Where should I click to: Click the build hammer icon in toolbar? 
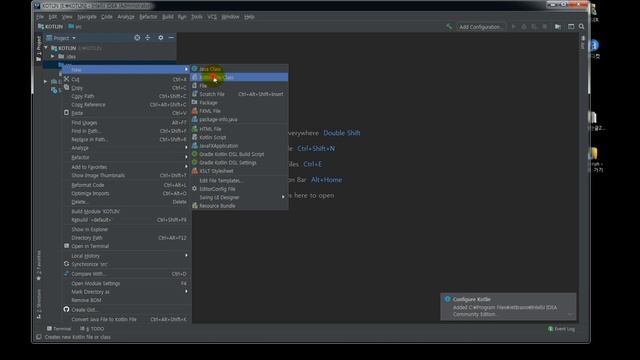pyautogui.click(x=449, y=27)
